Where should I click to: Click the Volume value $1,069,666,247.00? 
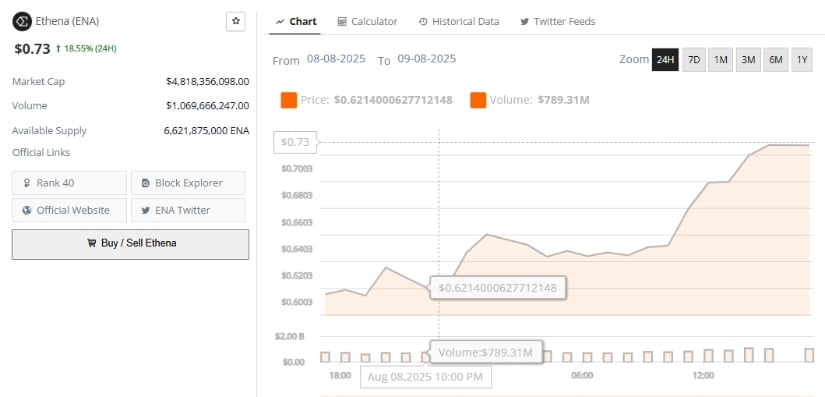(x=207, y=106)
